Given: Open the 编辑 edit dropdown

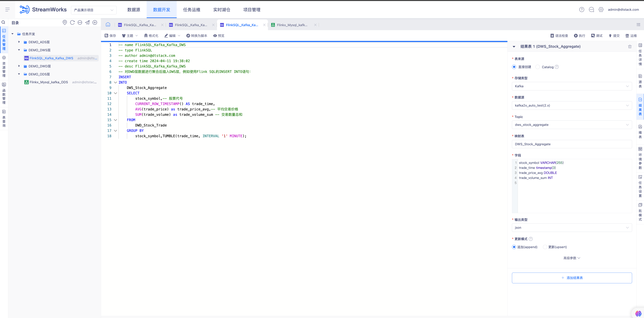Looking at the screenshot, I should tap(172, 36).
